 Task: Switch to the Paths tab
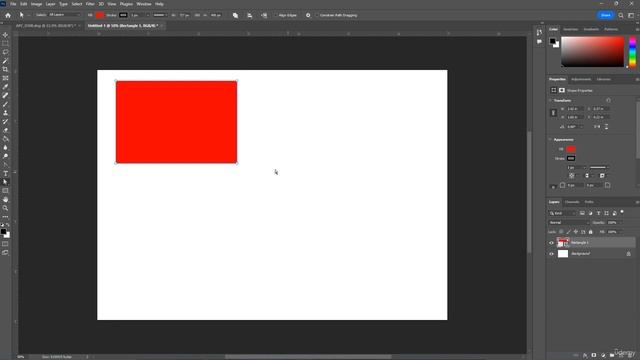pos(589,202)
